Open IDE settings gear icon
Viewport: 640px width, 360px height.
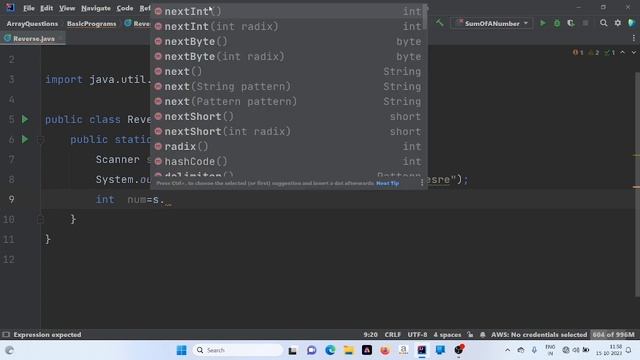pyautogui.click(x=618, y=23)
